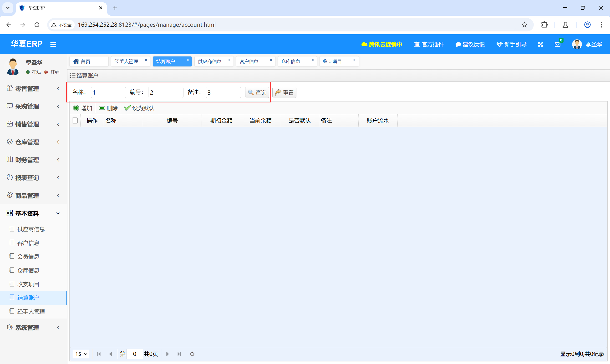
Task: Switch to the 供应商信息 tab
Action: click(210, 61)
